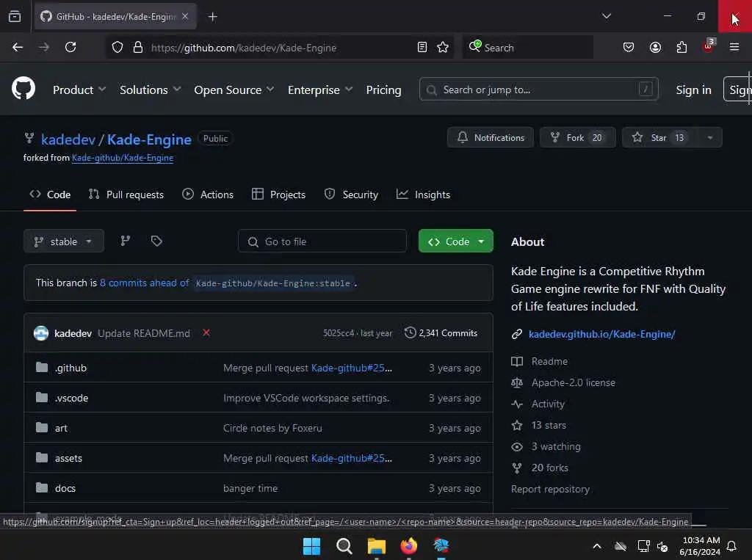Viewport: 752px width, 560px height.
Task: Focus the Search or jump to field
Action: (538, 90)
